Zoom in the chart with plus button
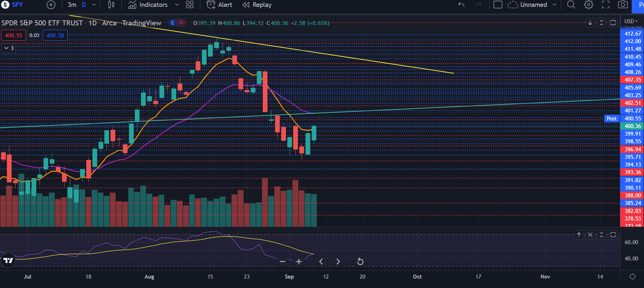 click(299, 262)
